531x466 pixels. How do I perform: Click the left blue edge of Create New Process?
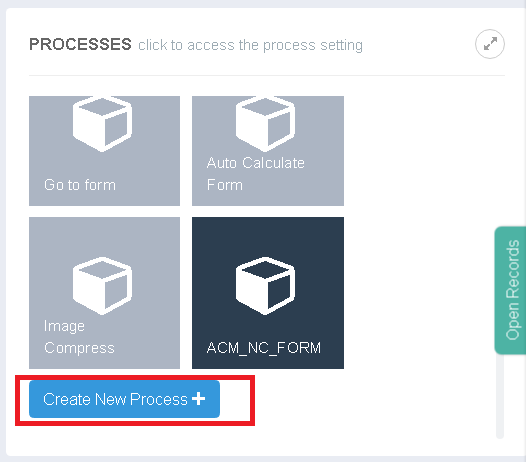pyautogui.click(x=36, y=399)
